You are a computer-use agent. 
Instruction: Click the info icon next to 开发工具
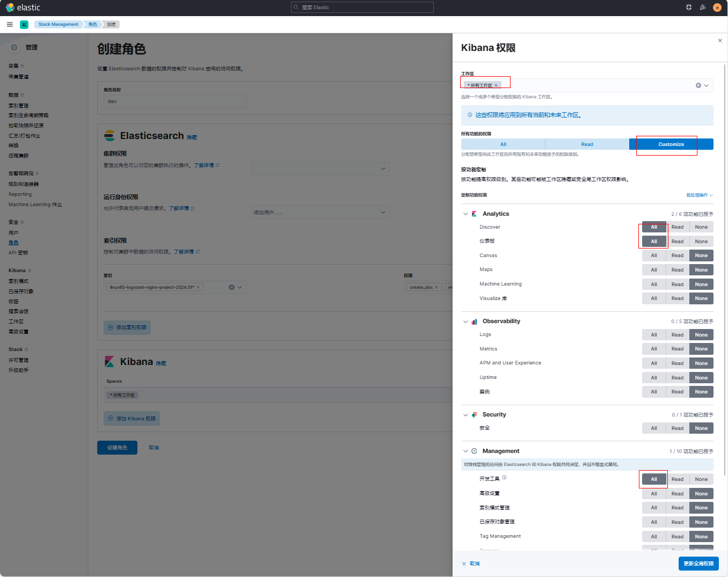coord(504,478)
